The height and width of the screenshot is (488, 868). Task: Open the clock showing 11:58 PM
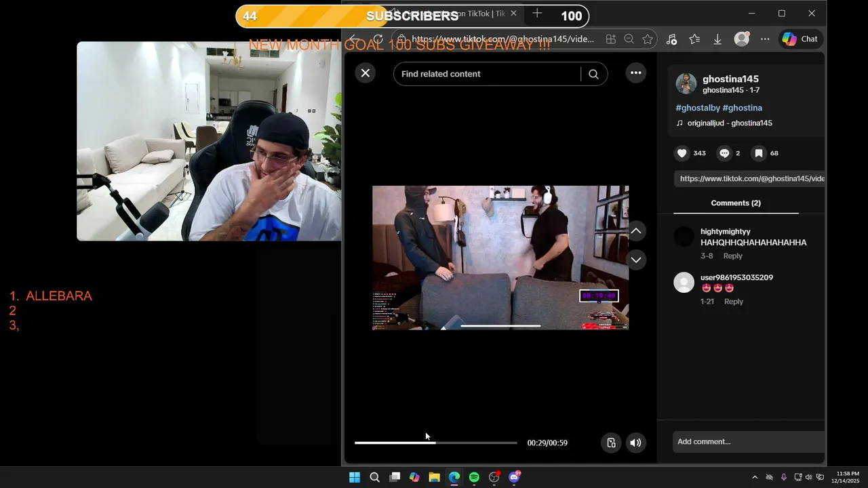[847, 477]
